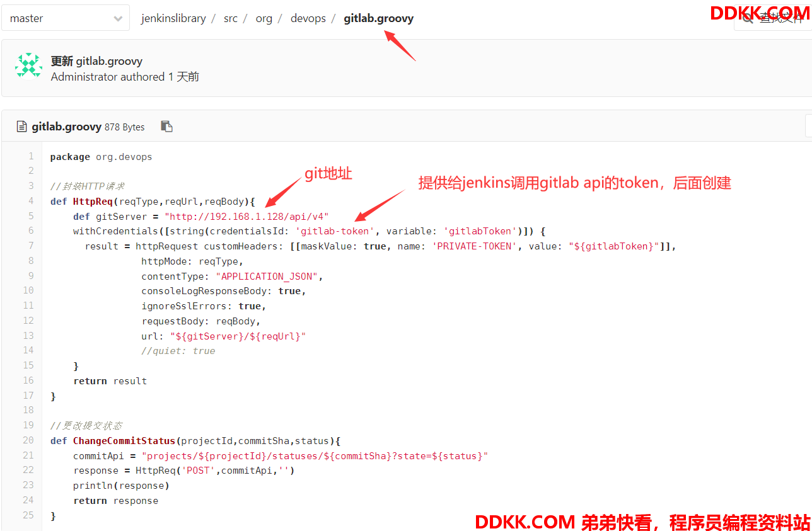The height and width of the screenshot is (531, 812).
Task: Jump to line number 22
Action: 28,470
